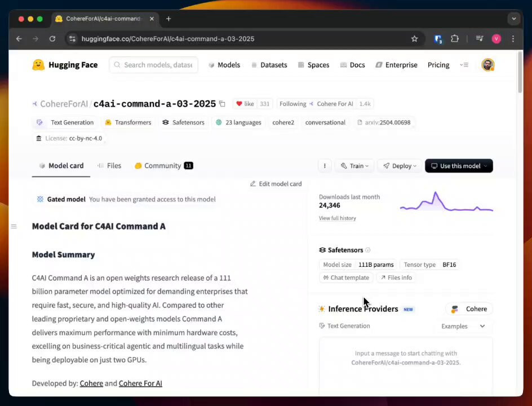The image size is (532, 406).
Task: Click the Tensor type BF16 badge
Action: point(430,265)
